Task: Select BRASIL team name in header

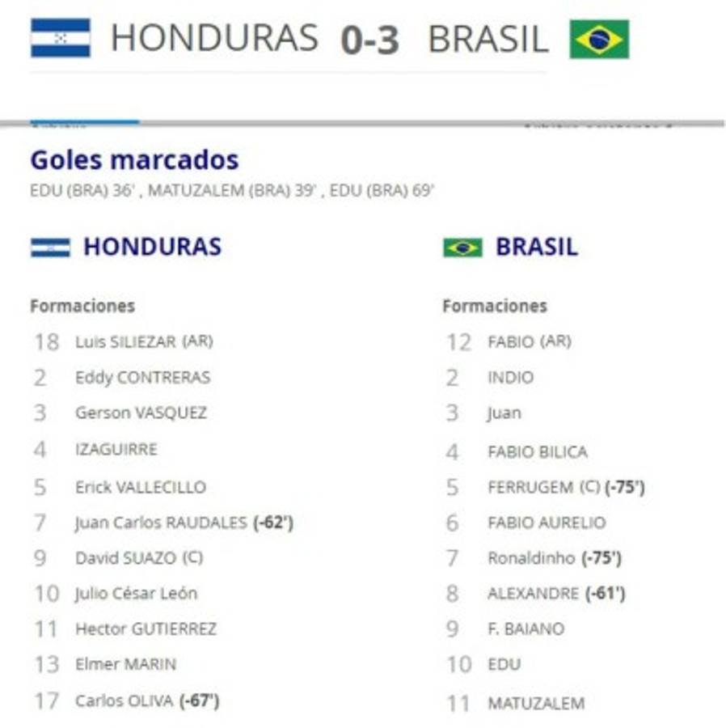Action: pyautogui.click(x=488, y=39)
